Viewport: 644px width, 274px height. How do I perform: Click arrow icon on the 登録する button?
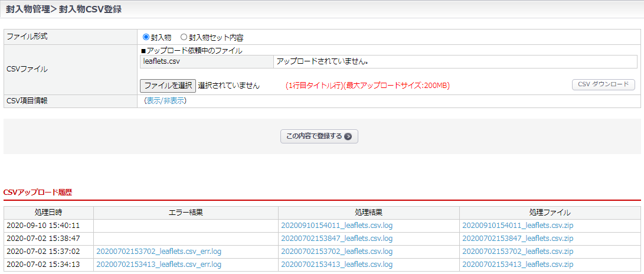(348, 136)
